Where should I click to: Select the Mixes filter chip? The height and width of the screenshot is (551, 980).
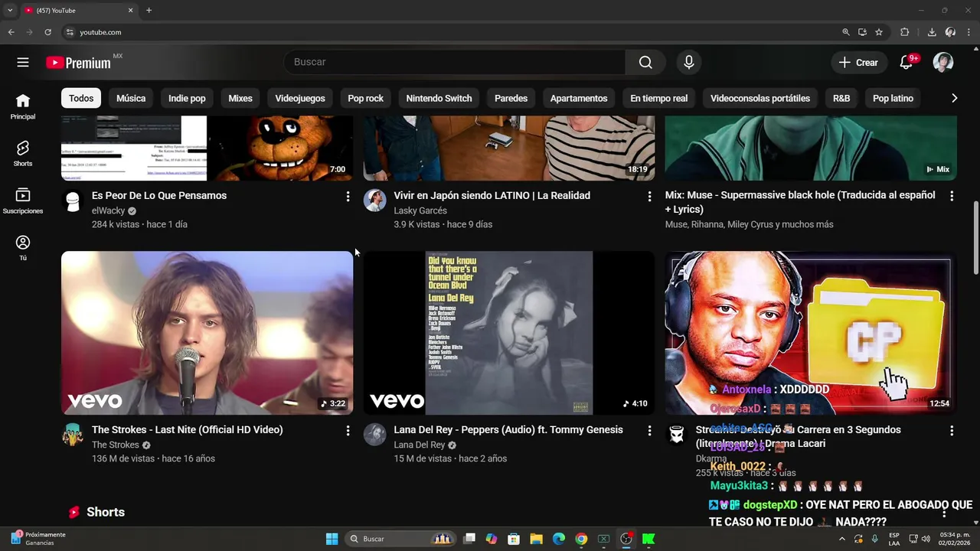point(240,98)
